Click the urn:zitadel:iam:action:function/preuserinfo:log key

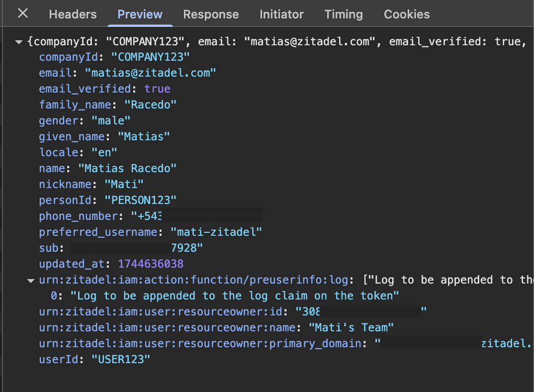(193, 280)
